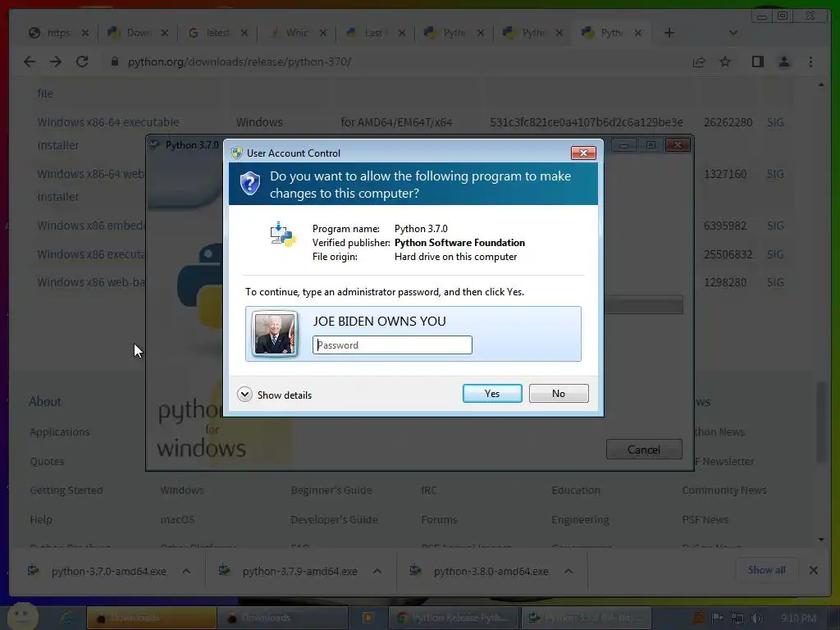This screenshot has width=840, height=630.
Task: Click Yes in User Account Control dialog
Action: click(x=492, y=393)
